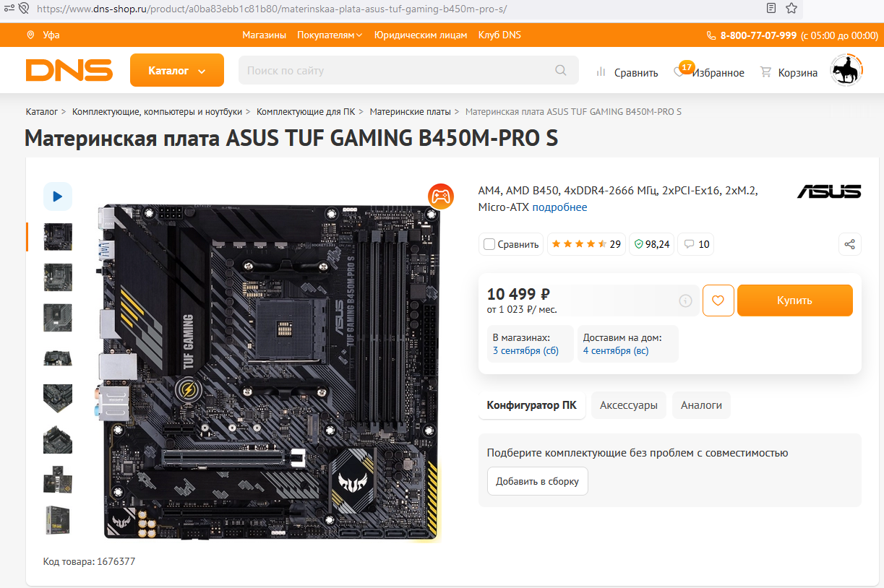884x588 pixels.
Task: Play the product video via the play icon
Action: (x=58, y=196)
